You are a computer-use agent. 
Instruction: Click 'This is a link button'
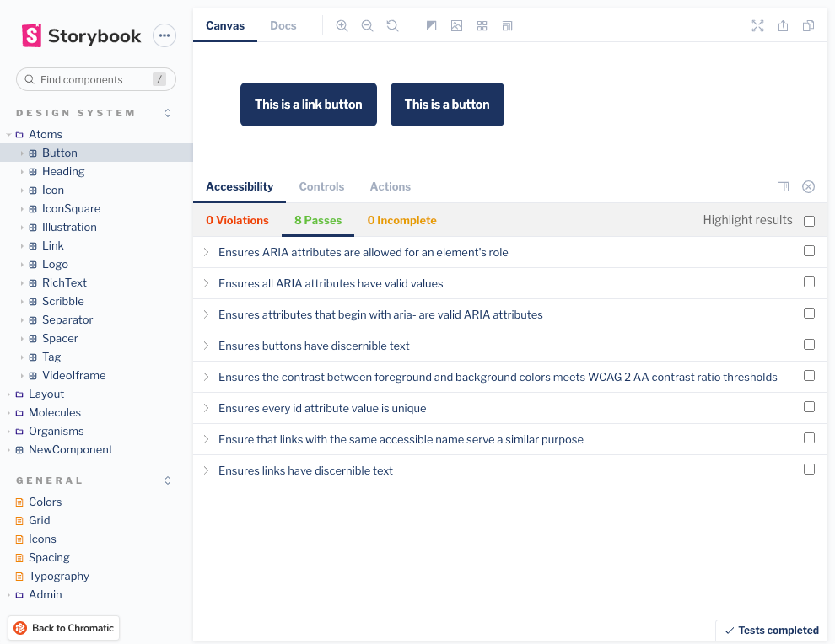(309, 105)
